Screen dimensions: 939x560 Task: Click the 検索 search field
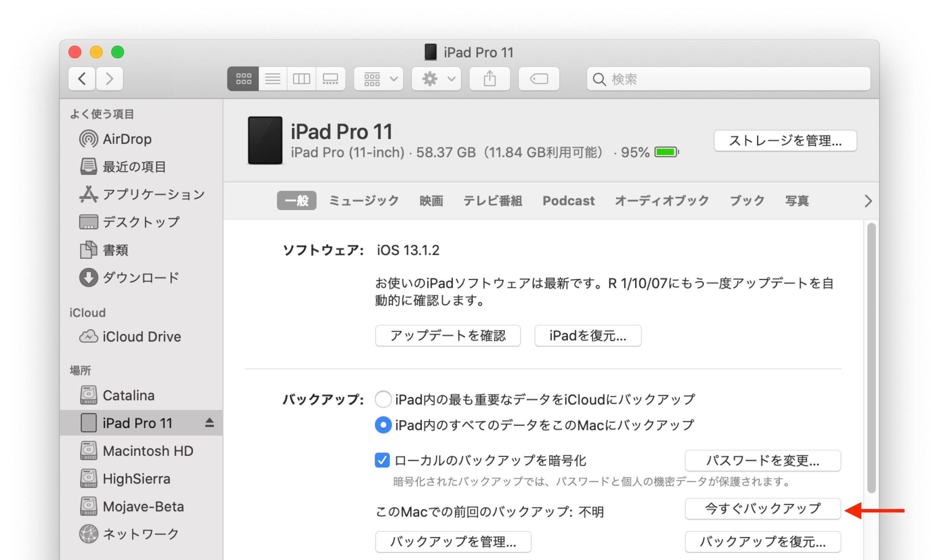tap(729, 79)
